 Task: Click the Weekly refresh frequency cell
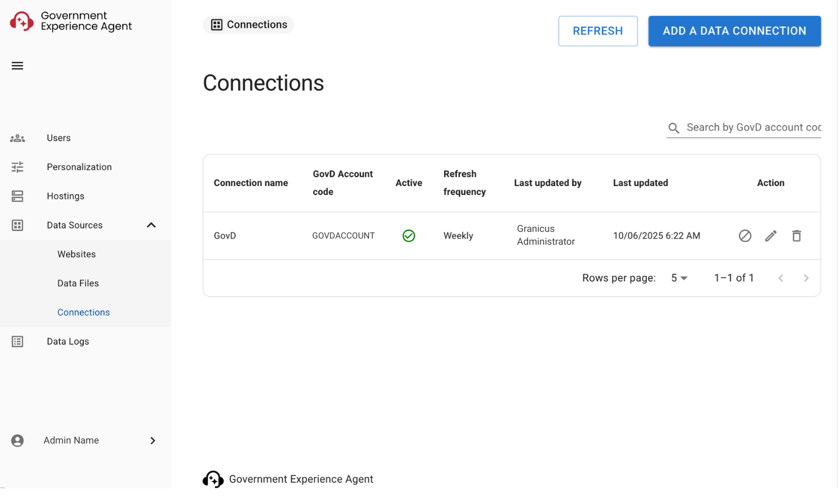pyautogui.click(x=458, y=236)
